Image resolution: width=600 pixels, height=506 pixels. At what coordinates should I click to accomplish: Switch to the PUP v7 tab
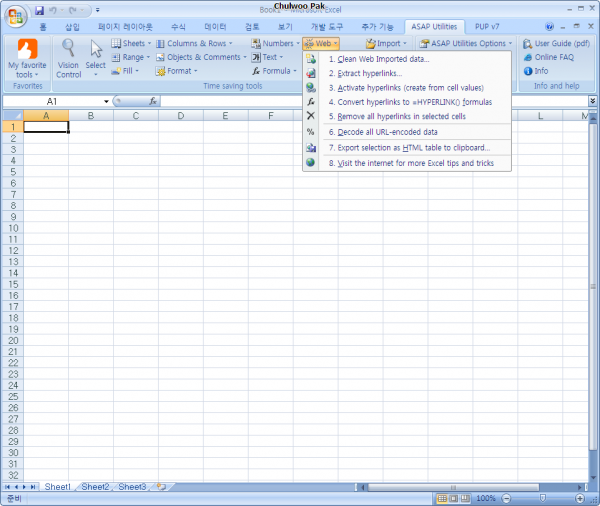pos(487,26)
